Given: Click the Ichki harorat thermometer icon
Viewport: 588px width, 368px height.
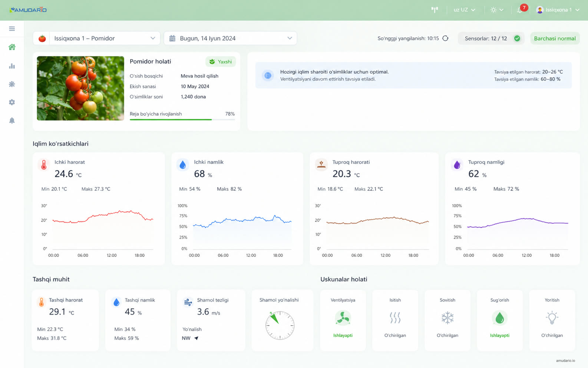Looking at the screenshot, I should 44,165.
